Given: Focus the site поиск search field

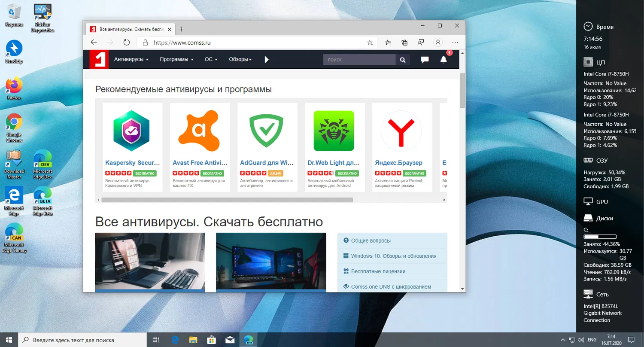Looking at the screenshot, I should 359,60.
